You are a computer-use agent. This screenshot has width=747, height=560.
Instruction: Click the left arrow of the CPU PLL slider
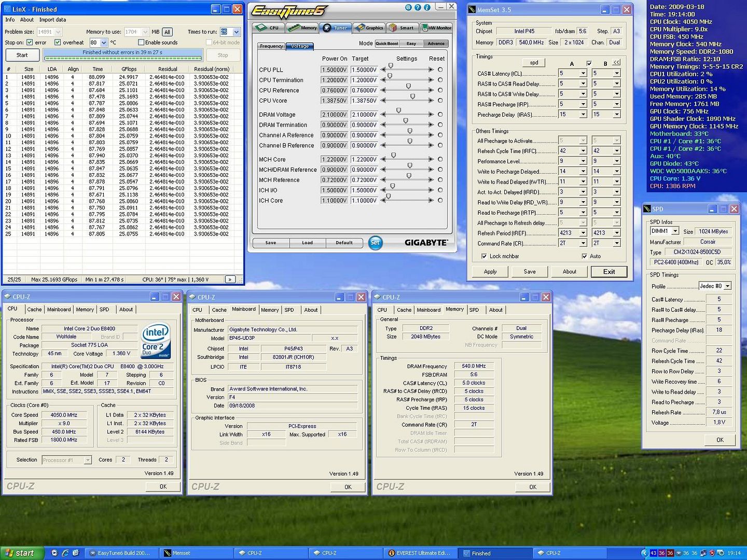(x=383, y=69)
